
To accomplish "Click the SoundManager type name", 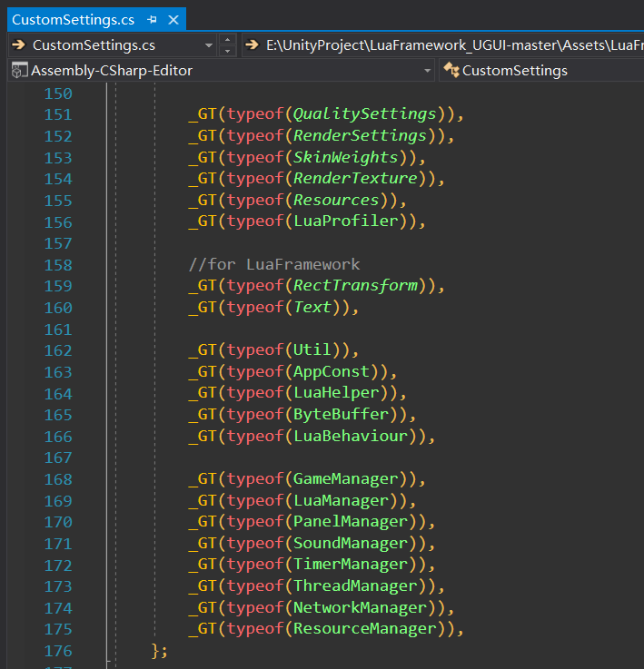I will point(351,543).
